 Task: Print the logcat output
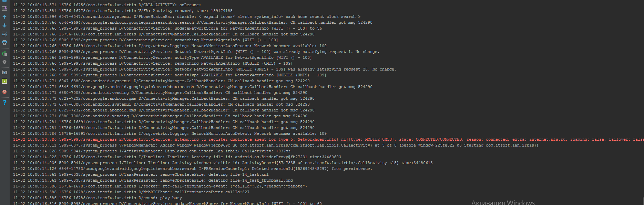pyautogui.click(x=4, y=43)
